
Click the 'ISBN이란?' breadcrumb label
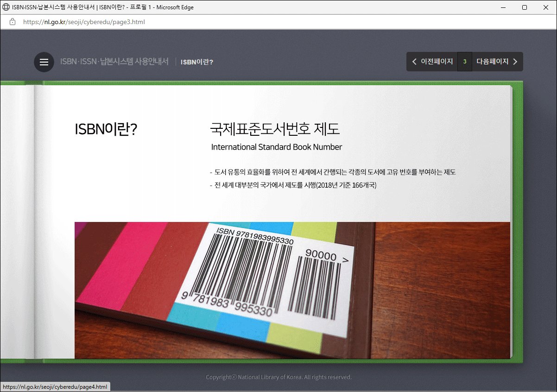[x=197, y=62]
